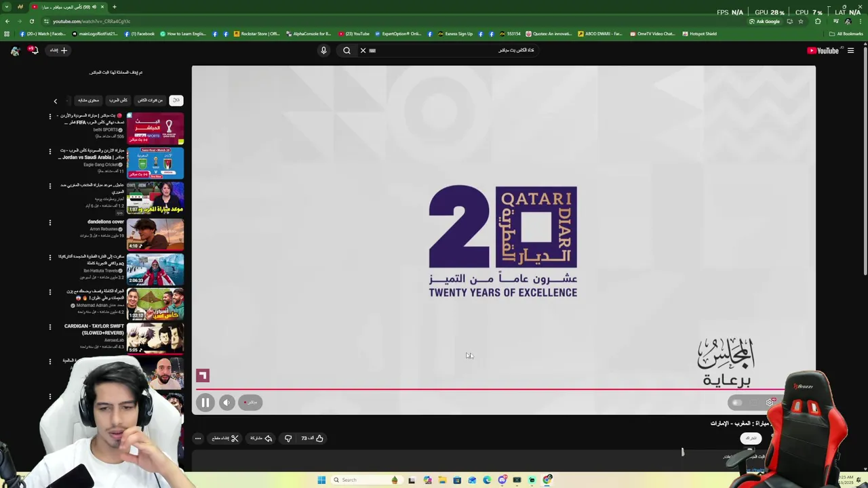Select the third filter chip in the row
Image resolution: width=868 pixels, height=488 pixels.
[118, 100]
